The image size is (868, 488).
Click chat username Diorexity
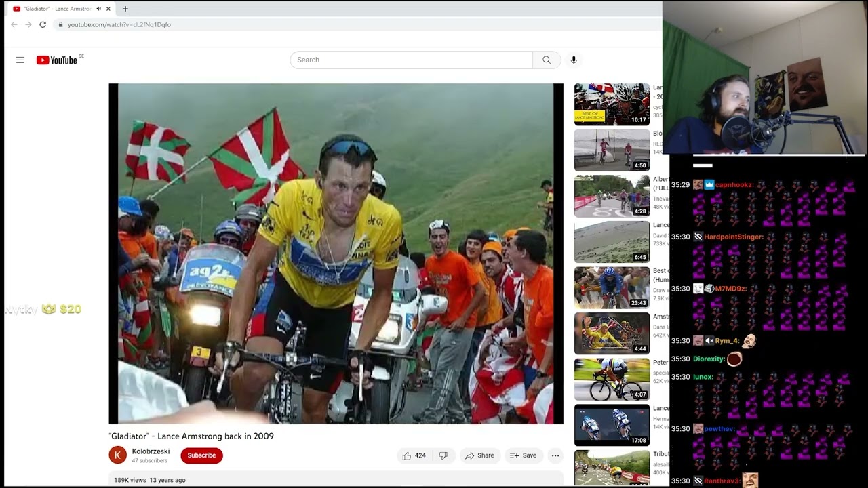click(709, 359)
